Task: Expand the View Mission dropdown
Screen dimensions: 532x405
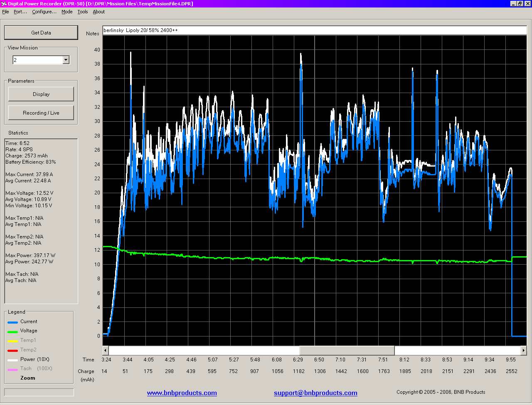Action: (x=66, y=60)
